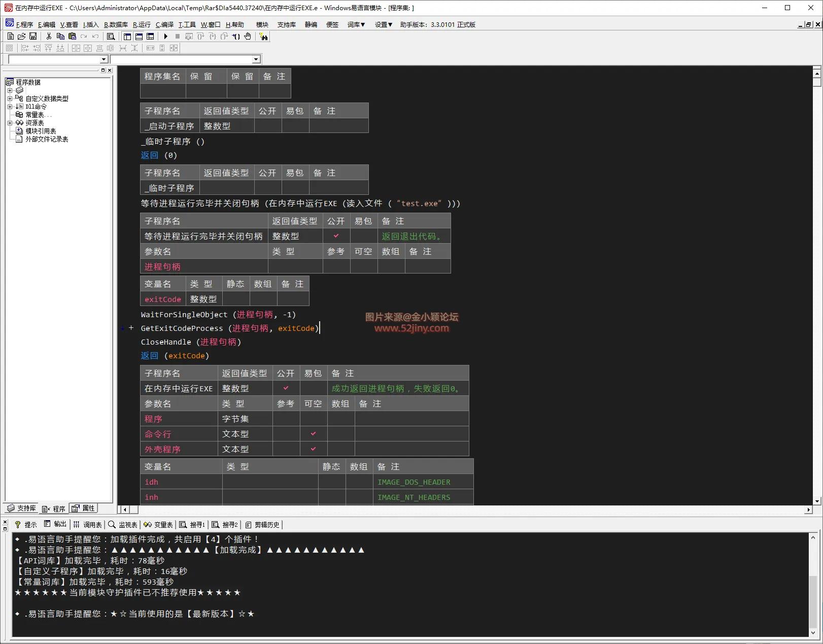Expand the Dll命令 tree node
Screen dimensions: 823x644
point(10,106)
